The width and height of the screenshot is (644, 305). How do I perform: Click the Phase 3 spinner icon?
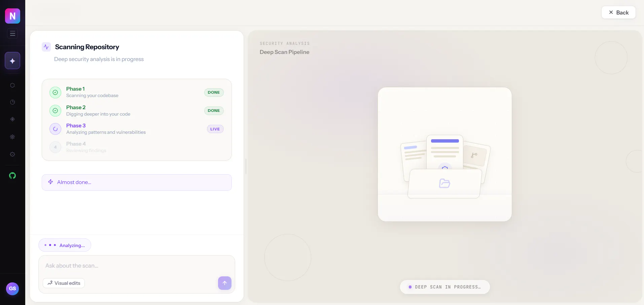pos(55,129)
